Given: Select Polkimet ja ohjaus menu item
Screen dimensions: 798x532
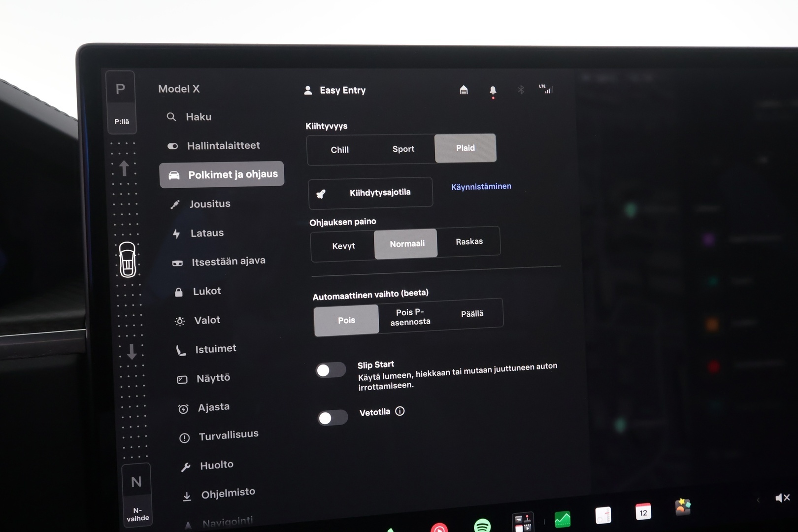Looking at the screenshot, I should (x=222, y=174).
